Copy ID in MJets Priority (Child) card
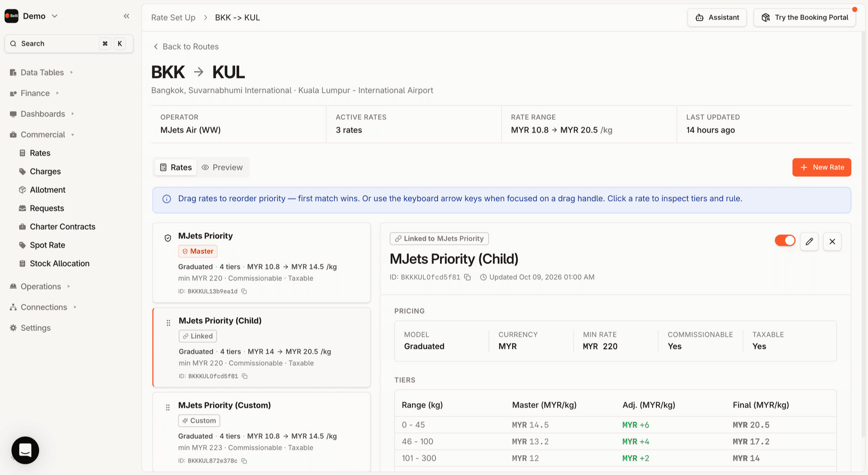 (x=245, y=376)
